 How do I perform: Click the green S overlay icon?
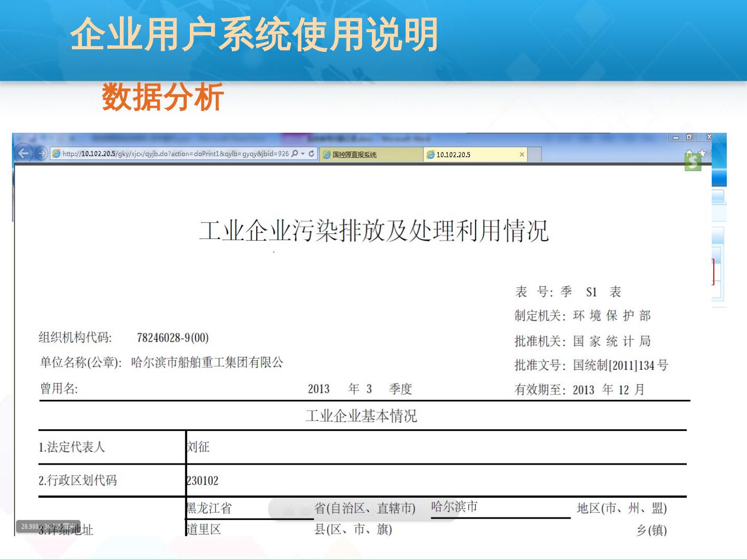(693, 163)
